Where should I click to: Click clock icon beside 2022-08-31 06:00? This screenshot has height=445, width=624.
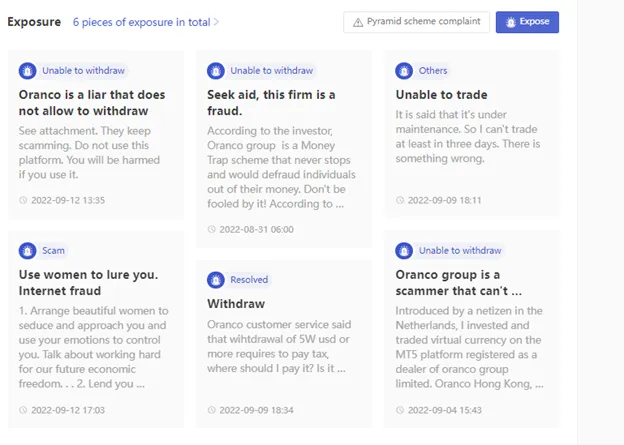click(x=211, y=229)
